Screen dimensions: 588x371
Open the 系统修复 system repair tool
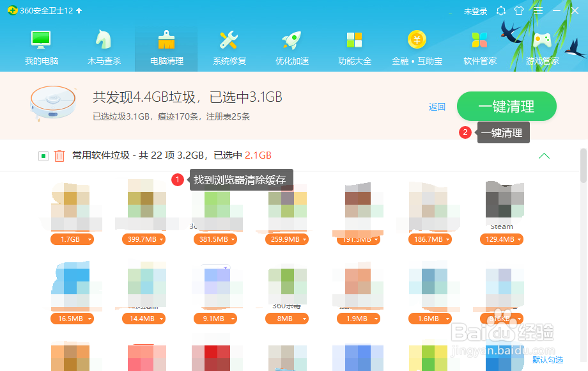tap(229, 45)
